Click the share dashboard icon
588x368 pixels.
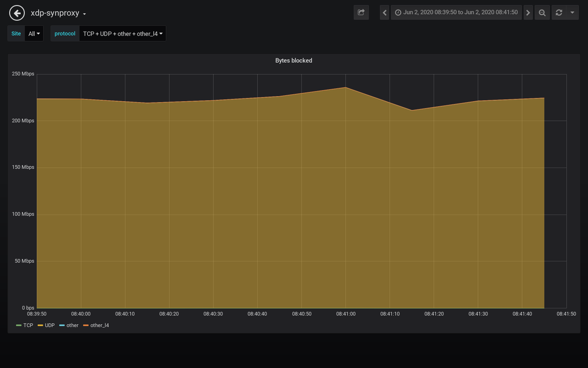coord(361,12)
